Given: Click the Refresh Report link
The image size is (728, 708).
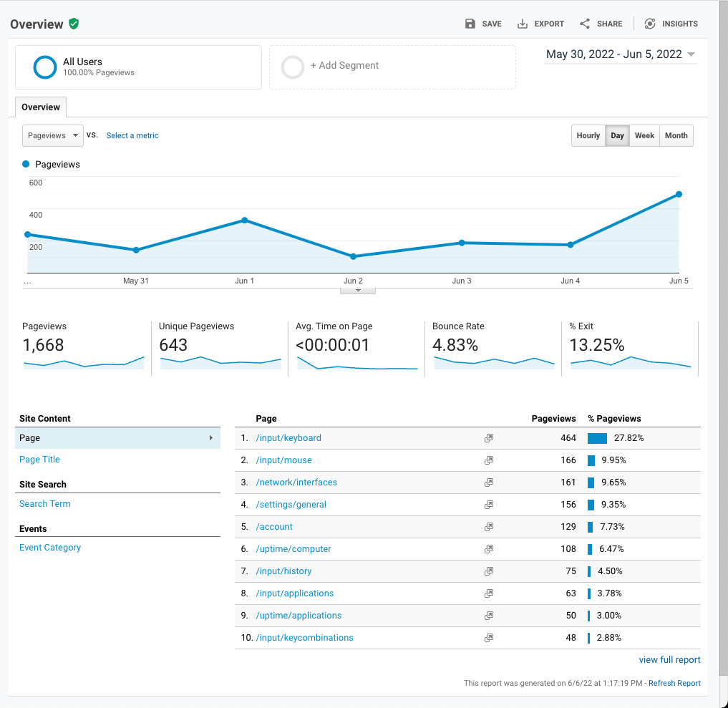Looking at the screenshot, I should 674,683.
